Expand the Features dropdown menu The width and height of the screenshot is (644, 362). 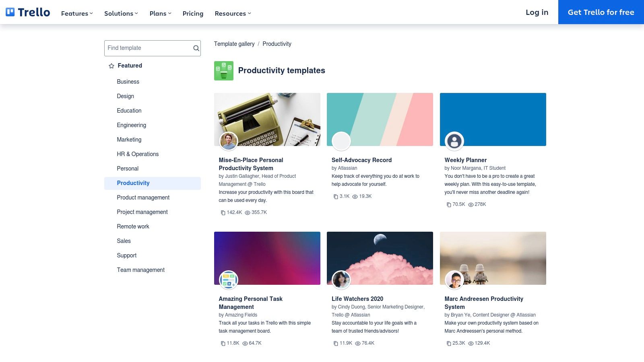pyautogui.click(x=77, y=13)
